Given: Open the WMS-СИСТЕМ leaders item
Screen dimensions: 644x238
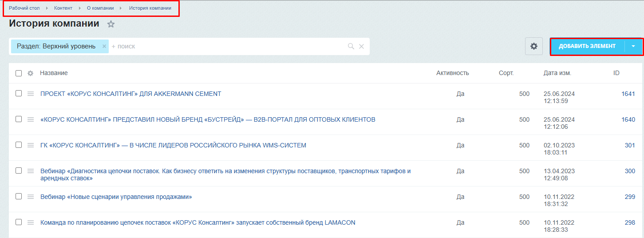Looking at the screenshot, I should point(173,145).
